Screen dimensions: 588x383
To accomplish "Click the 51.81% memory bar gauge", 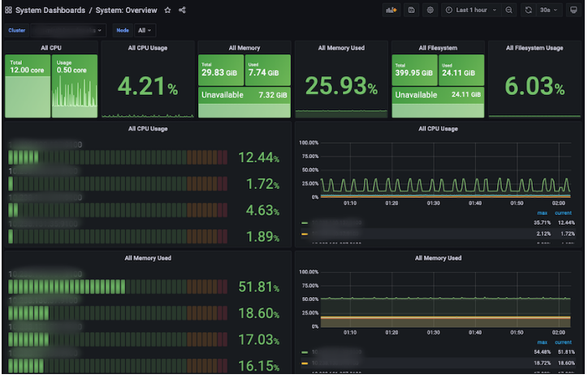I will point(118,286).
